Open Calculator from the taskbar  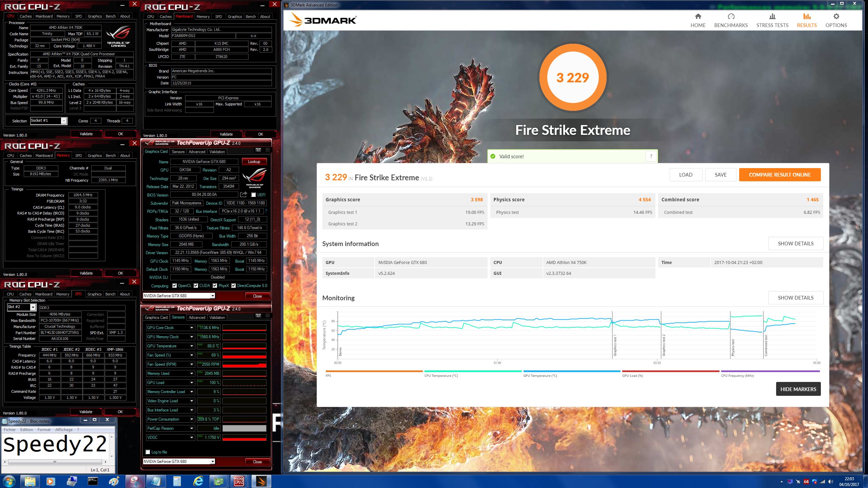[177, 481]
